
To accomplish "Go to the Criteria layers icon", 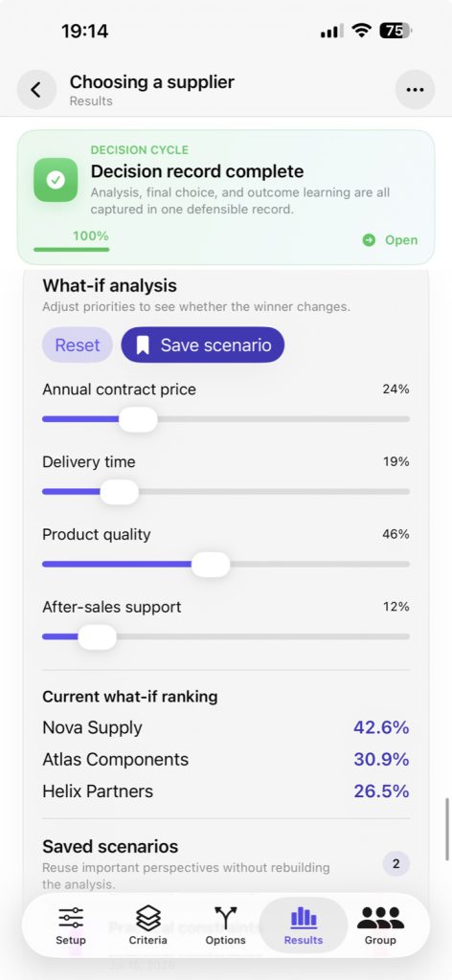I will pyautogui.click(x=148, y=919).
